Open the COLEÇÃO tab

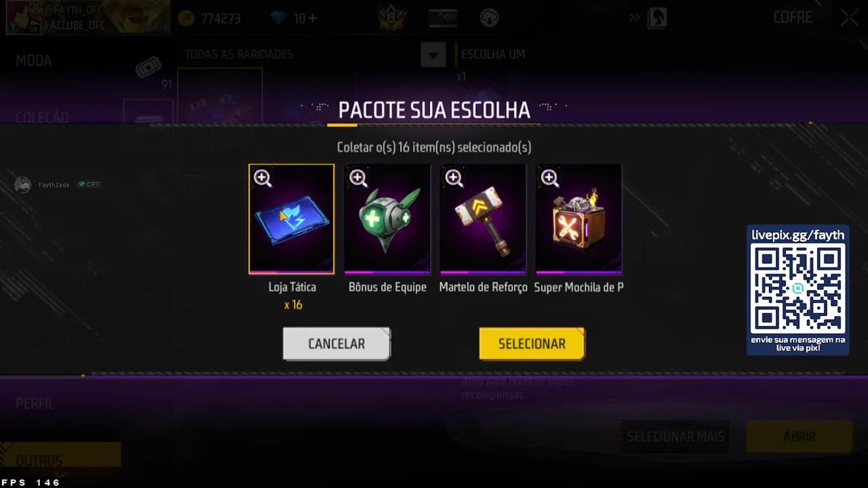[x=42, y=117]
